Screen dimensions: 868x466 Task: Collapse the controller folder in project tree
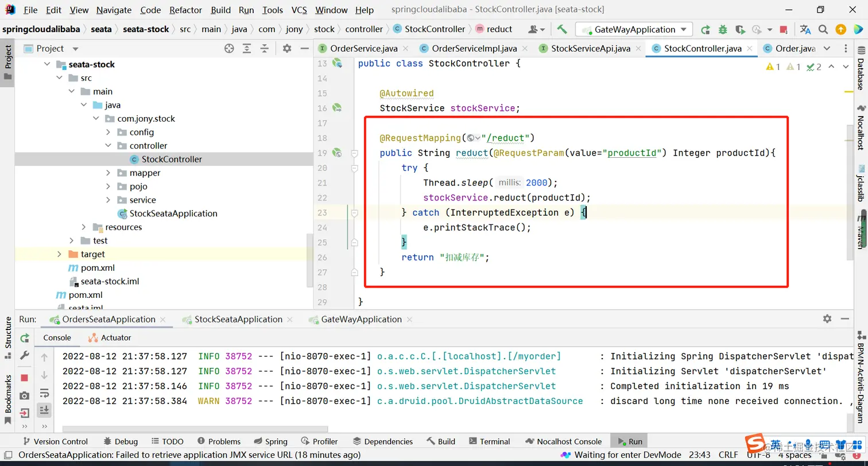108,146
